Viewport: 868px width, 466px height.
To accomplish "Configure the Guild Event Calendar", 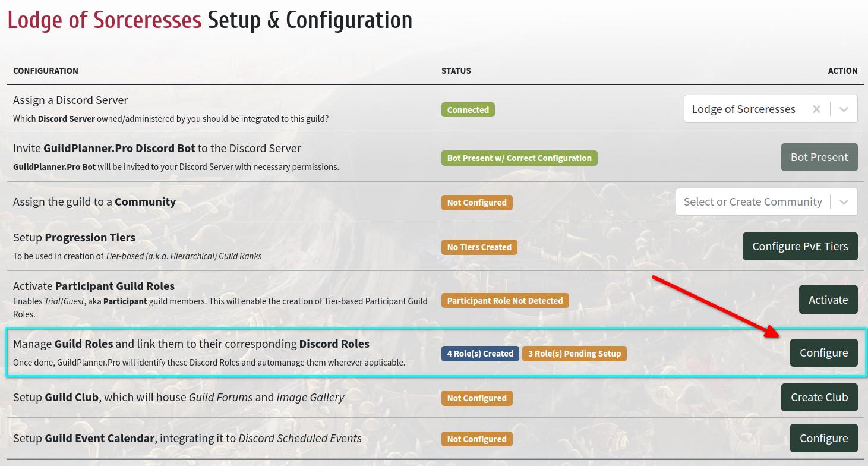I will click(823, 438).
